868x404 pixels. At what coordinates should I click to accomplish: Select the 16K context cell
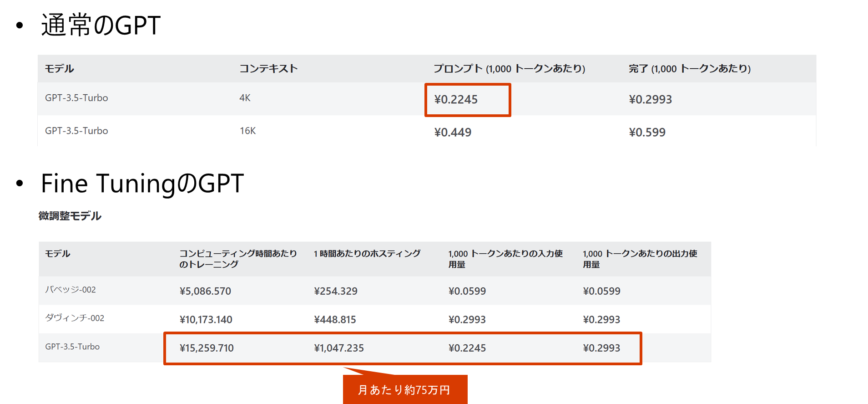247,131
